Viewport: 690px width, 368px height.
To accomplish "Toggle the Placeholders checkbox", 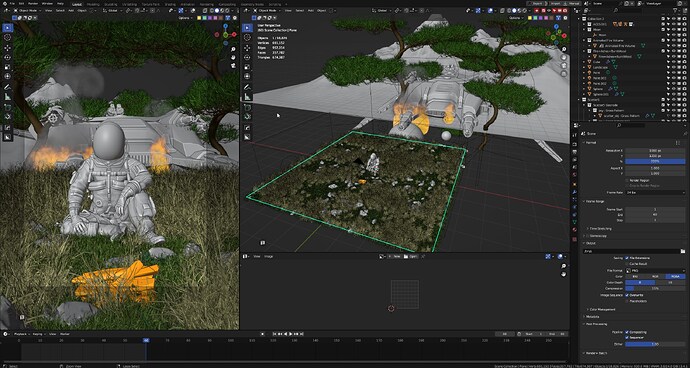I will click(x=627, y=301).
